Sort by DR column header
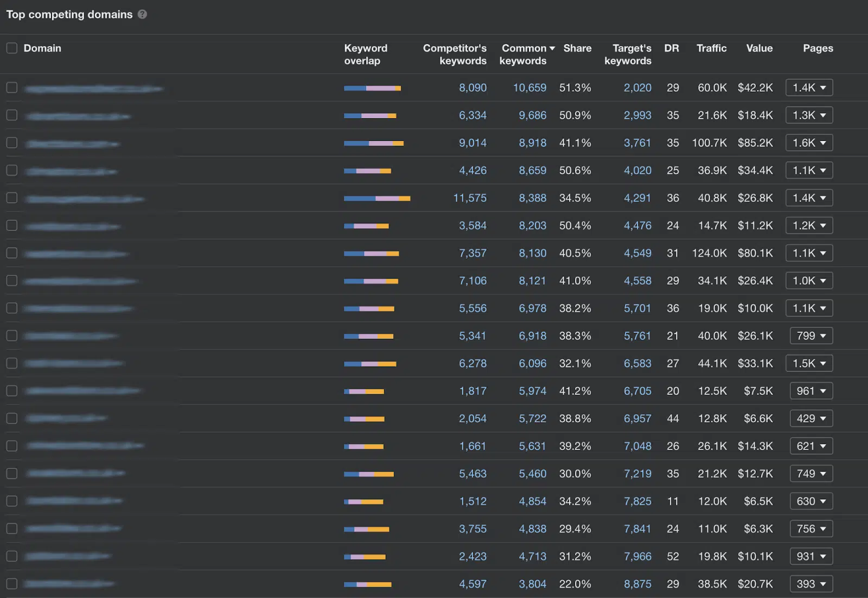Viewport: 868px width, 598px height. (672, 48)
